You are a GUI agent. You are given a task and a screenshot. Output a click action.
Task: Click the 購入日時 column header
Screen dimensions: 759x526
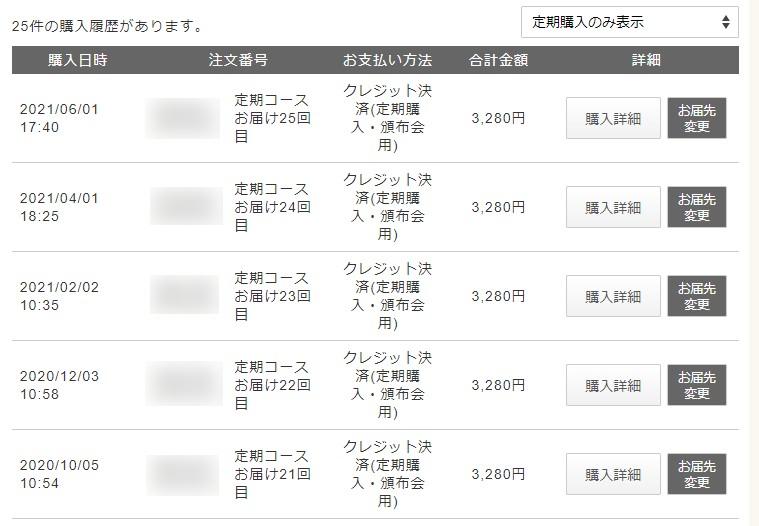(77, 60)
